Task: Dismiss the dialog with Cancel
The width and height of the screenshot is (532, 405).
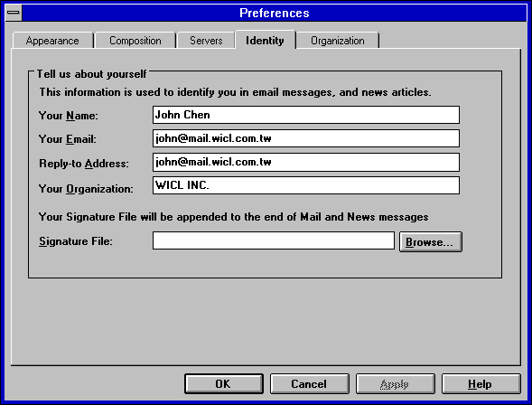Action: tap(310, 384)
